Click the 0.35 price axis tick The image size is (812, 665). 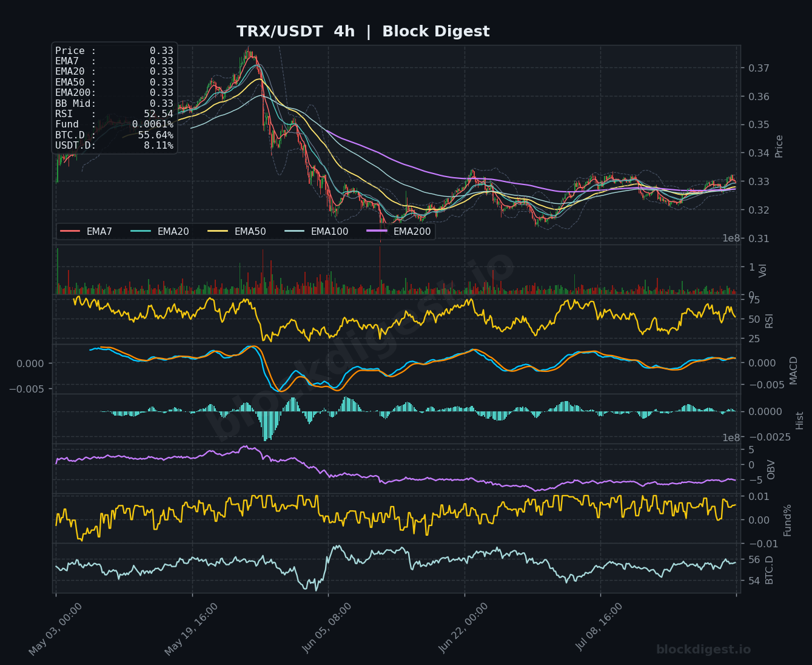click(759, 125)
